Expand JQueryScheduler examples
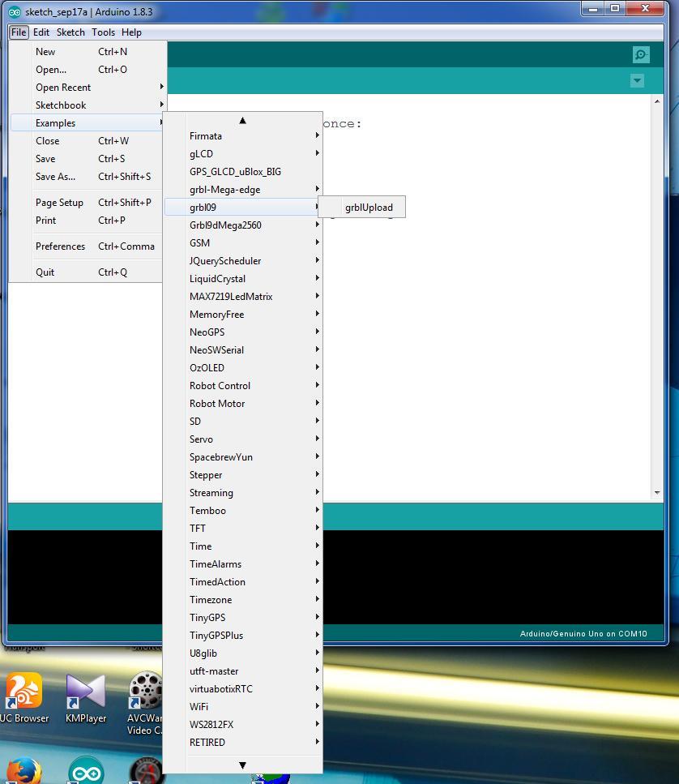Image resolution: width=679 pixels, height=784 pixels. tap(243, 262)
